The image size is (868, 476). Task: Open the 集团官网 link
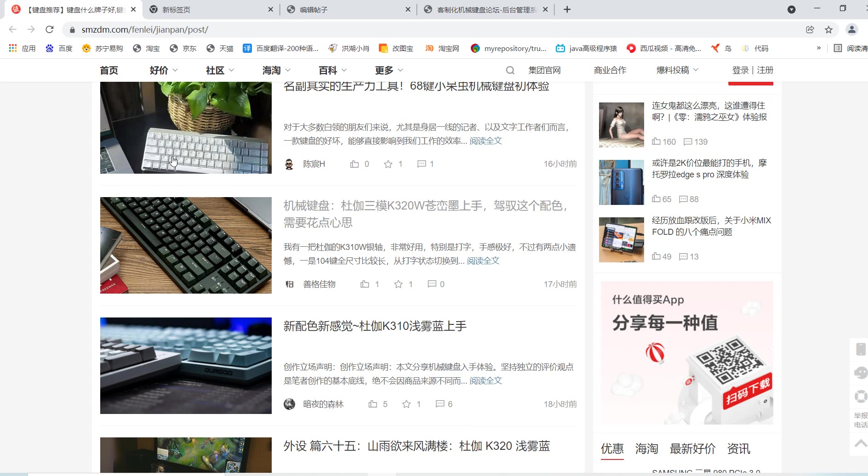click(544, 70)
